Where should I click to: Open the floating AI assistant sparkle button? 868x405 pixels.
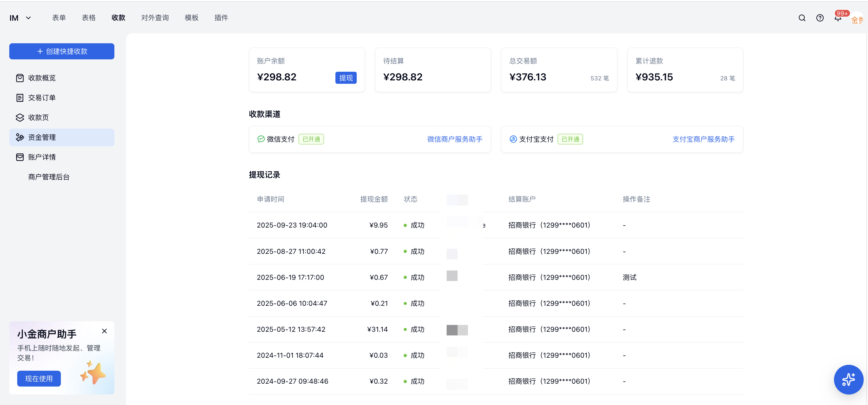[849, 379]
